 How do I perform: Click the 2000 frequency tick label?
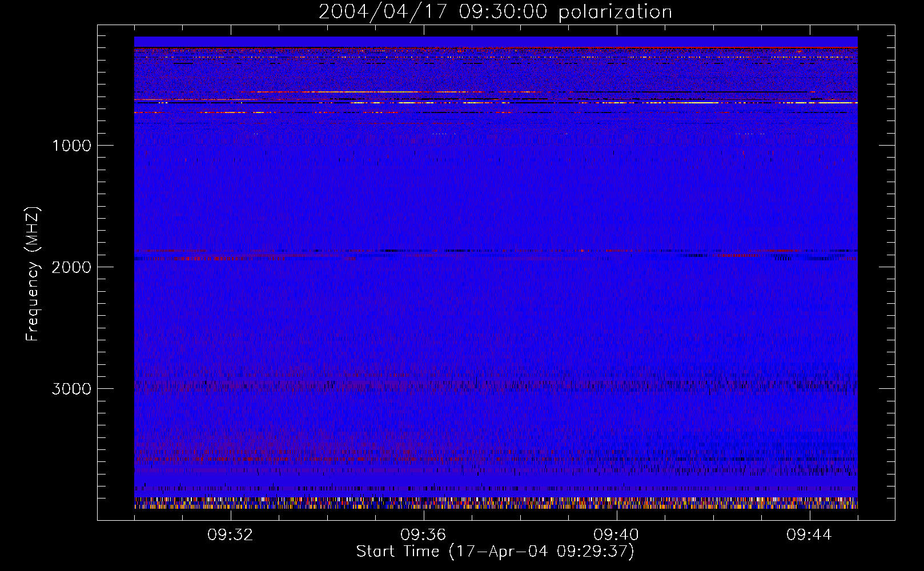[x=71, y=267]
